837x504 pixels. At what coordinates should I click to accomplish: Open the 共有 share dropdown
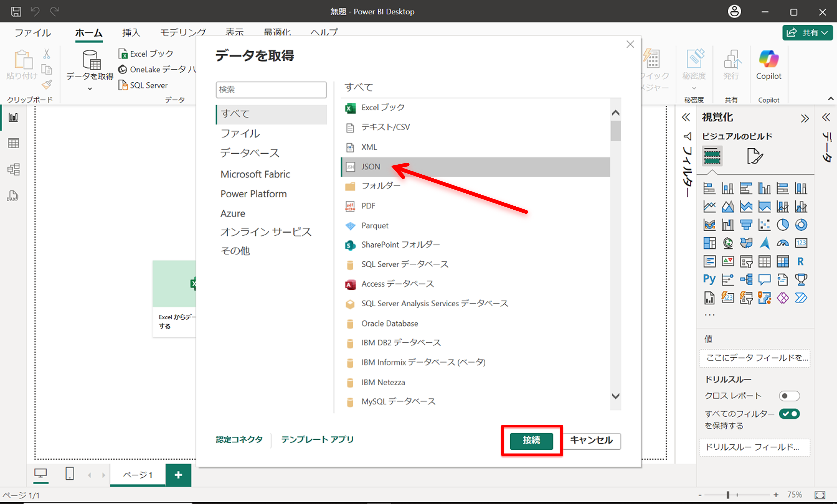point(807,33)
